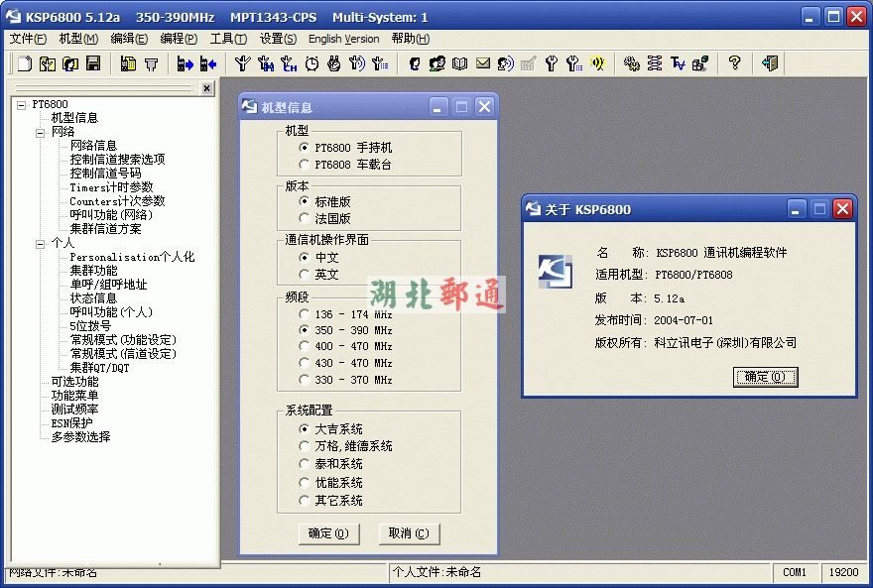Open 控制信道搜索选项 in the tree
The width and height of the screenshot is (873, 588).
(x=117, y=159)
